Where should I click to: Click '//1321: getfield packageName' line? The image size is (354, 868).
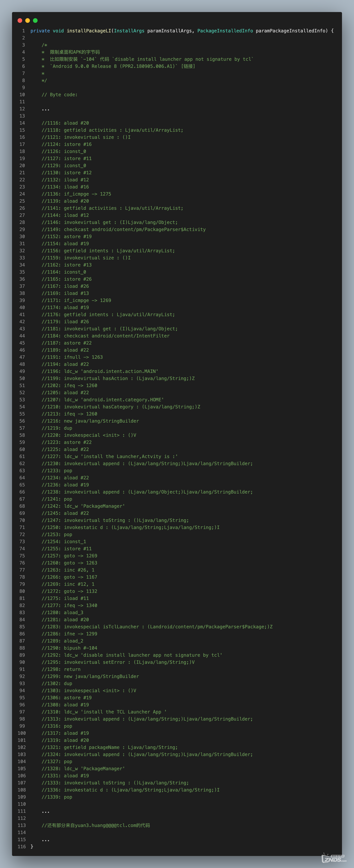[110, 747]
